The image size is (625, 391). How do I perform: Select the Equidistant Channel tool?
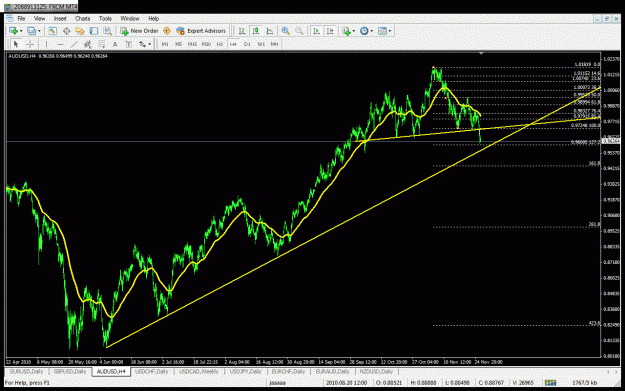(88, 44)
